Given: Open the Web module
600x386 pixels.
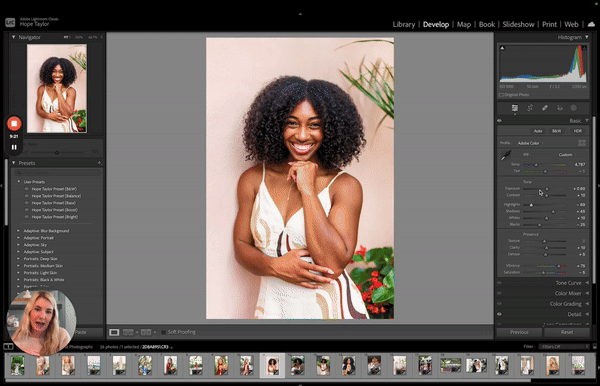Looking at the screenshot, I should pyautogui.click(x=571, y=24).
